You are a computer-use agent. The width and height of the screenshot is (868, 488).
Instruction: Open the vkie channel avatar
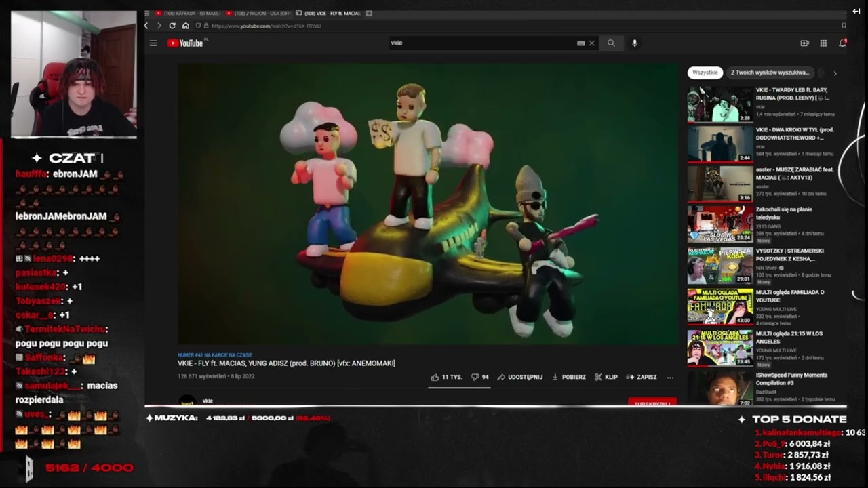click(x=187, y=401)
